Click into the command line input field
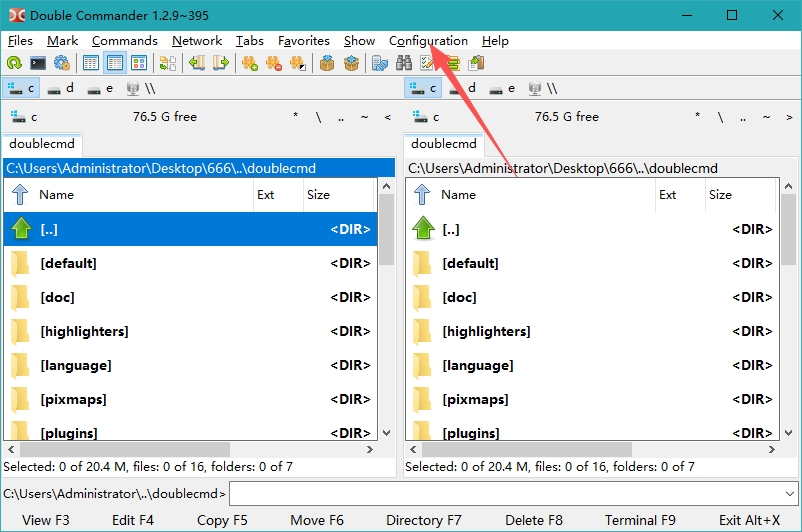The image size is (802, 532). (x=506, y=494)
